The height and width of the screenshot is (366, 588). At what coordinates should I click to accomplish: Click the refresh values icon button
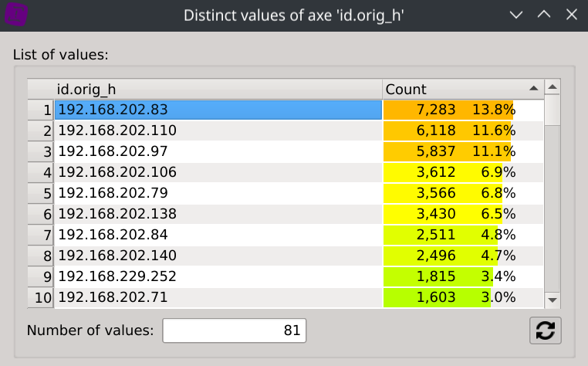[x=545, y=330]
